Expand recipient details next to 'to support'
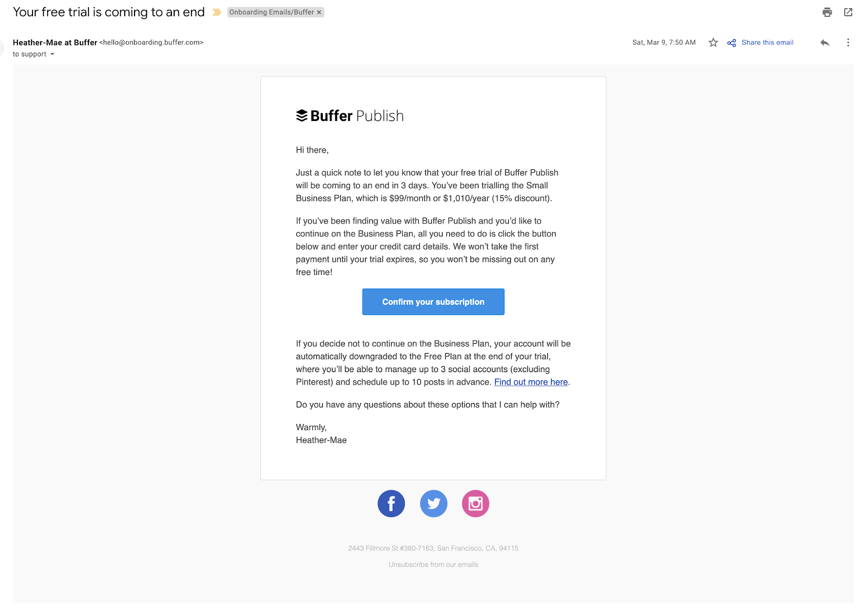The height and width of the screenshot is (614, 868). (52, 54)
